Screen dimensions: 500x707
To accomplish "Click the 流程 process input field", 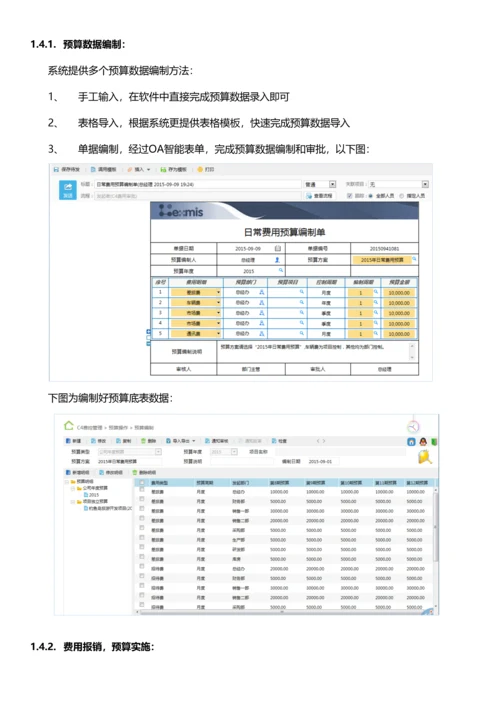I will point(197,196).
